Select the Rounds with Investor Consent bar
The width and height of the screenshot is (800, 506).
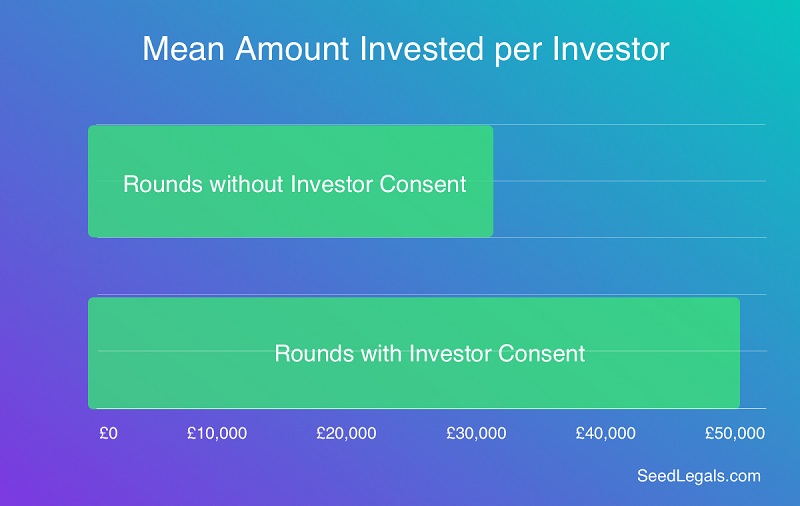414,353
